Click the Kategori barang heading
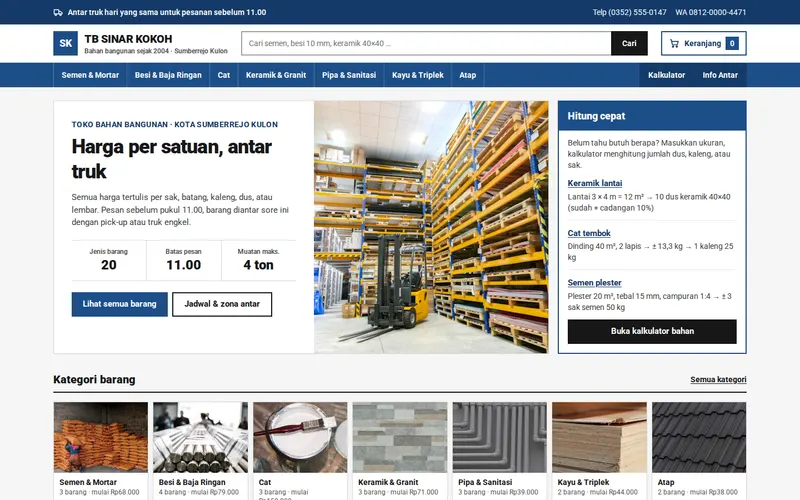The height and width of the screenshot is (500, 800). point(94,380)
